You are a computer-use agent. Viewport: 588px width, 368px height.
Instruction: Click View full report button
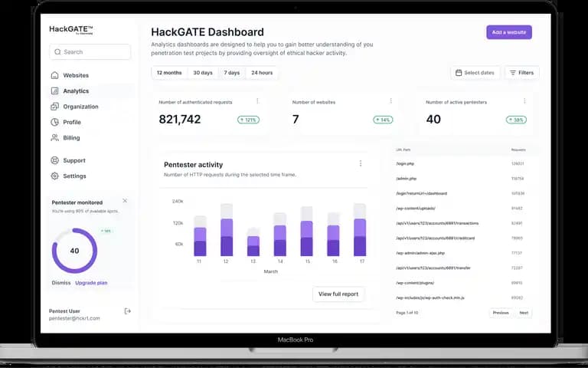click(338, 294)
